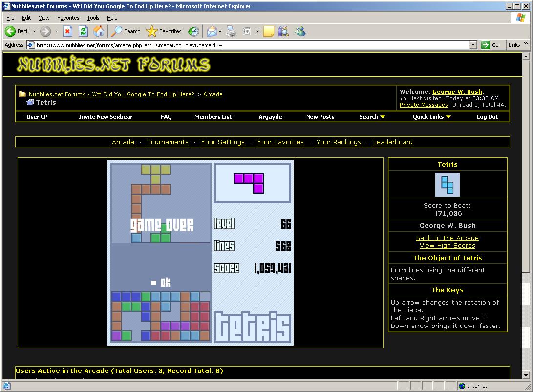Follow the Back to the Arcade link
The image size is (533, 392).
(x=447, y=238)
